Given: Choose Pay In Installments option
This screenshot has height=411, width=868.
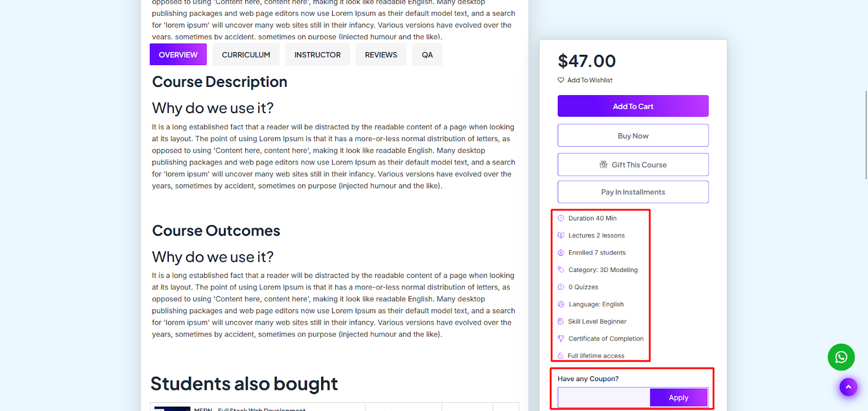Looking at the screenshot, I should pos(633,192).
